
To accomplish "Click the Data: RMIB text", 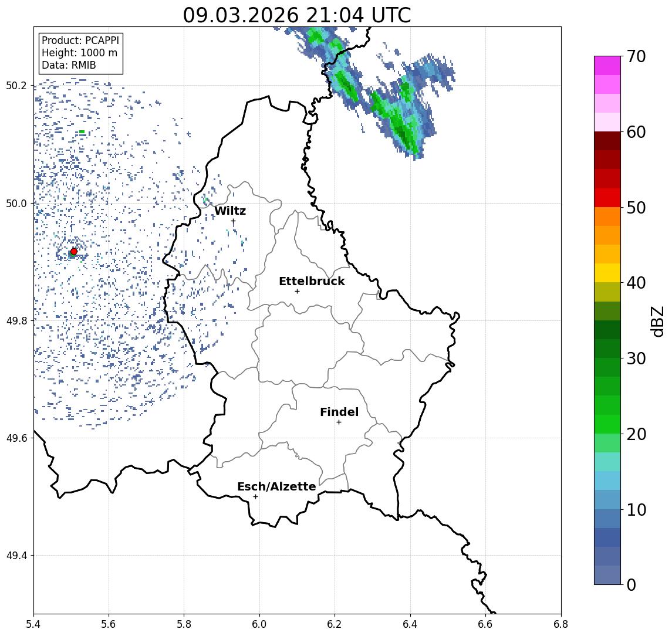I will [x=69, y=65].
